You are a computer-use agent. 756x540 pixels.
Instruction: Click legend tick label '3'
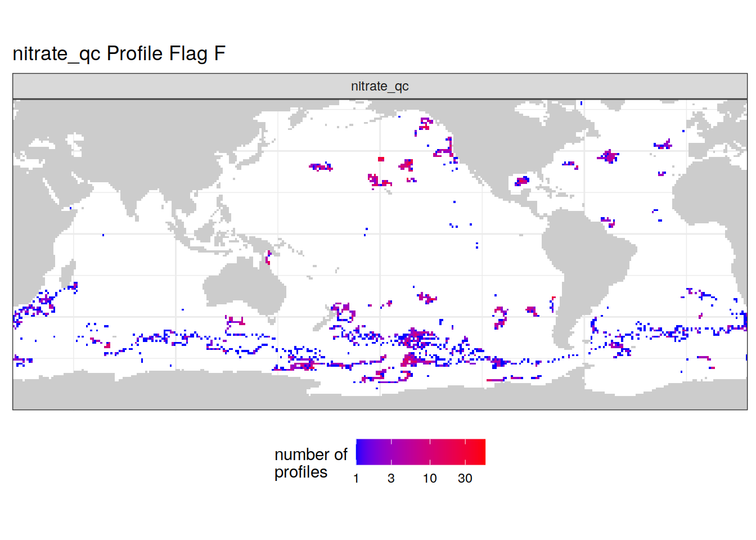(x=391, y=479)
